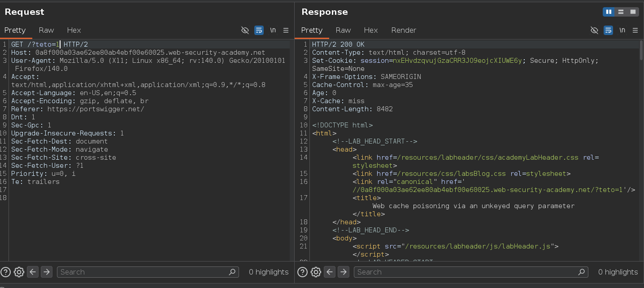Click 'HTTP/2 200 OK' response status line
The width and height of the screenshot is (644, 288).
pyautogui.click(x=339, y=44)
